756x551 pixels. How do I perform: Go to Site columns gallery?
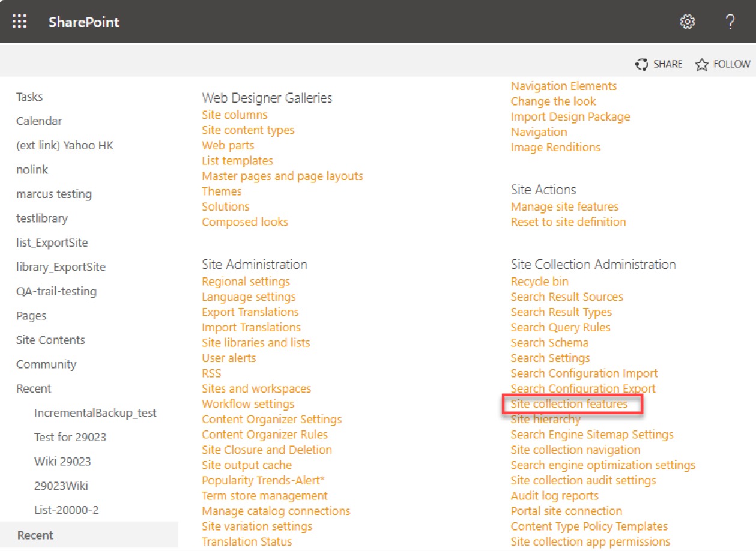coord(234,115)
